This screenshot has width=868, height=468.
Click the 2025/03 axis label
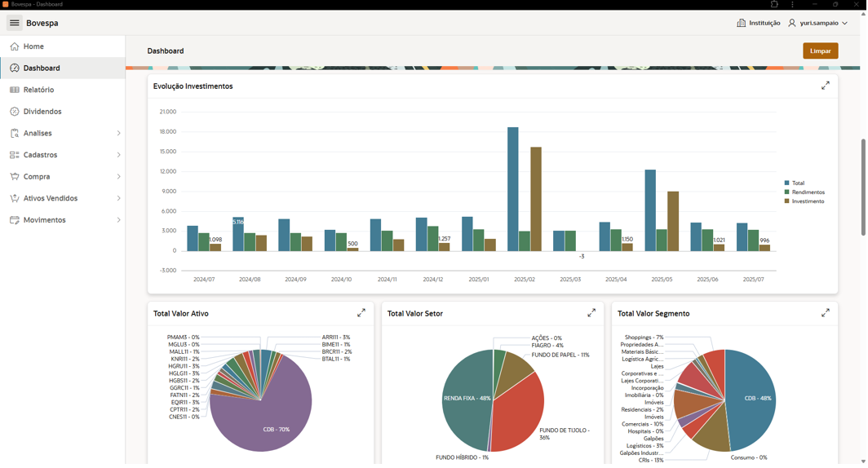(x=570, y=280)
